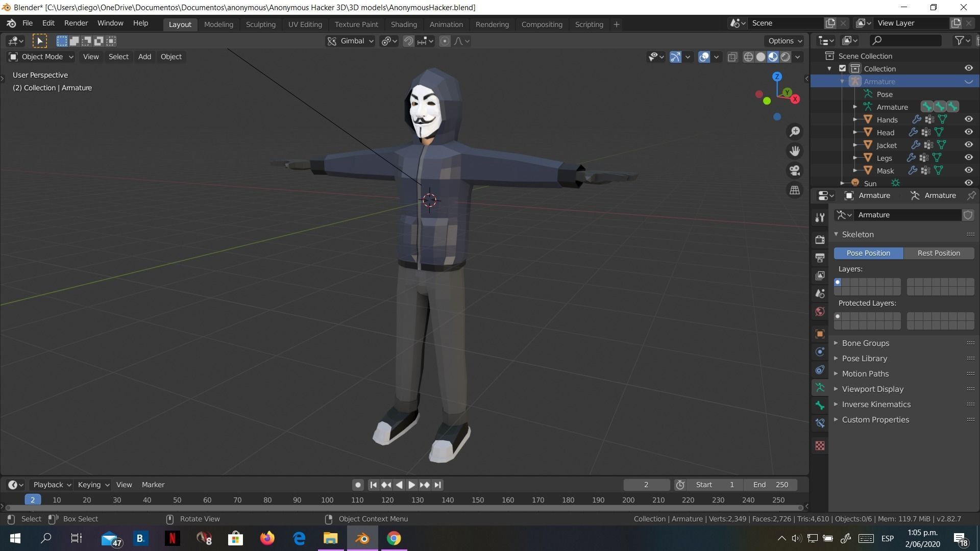This screenshot has height=551, width=980.
Task: Click the End frame field
Action: 771,485
